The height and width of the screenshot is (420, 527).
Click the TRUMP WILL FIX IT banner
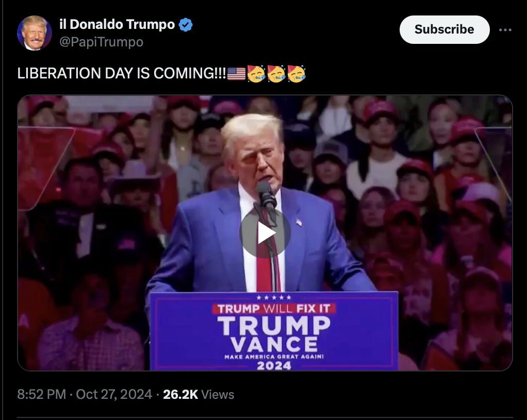pos(274,309)
